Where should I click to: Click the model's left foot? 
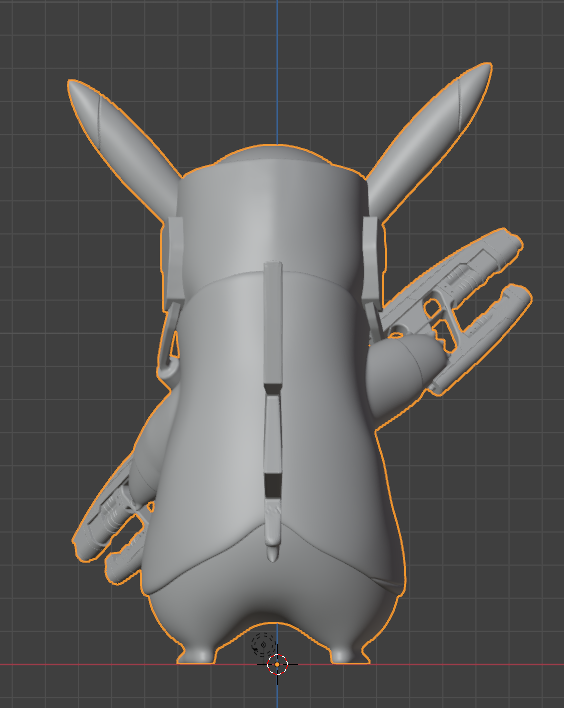coord(196,654)
